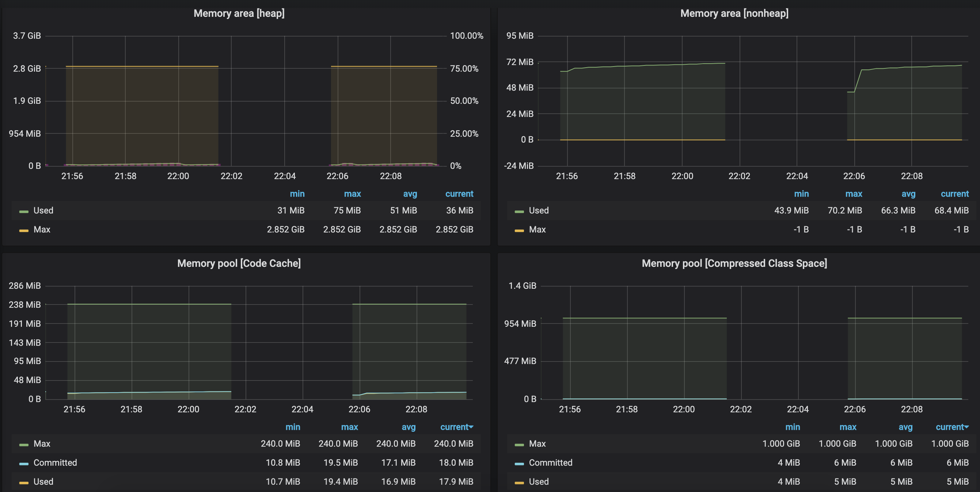Click the green Used swatch in nonheap legend
980x492 pixels.
click(x=519, y=211)
